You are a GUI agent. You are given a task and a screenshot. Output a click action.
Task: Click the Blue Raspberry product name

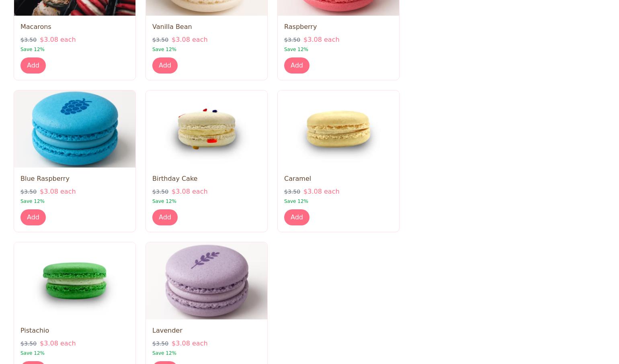(x=45, y=178)
